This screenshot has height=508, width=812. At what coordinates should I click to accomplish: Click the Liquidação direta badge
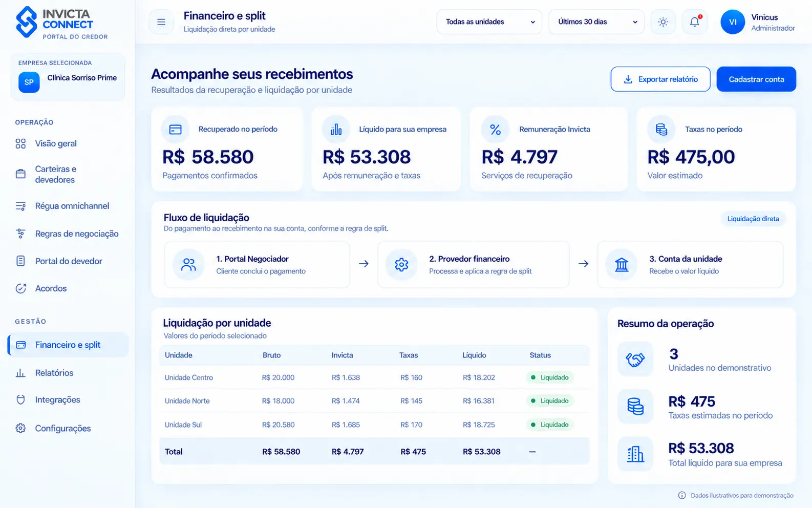(753, 219)
